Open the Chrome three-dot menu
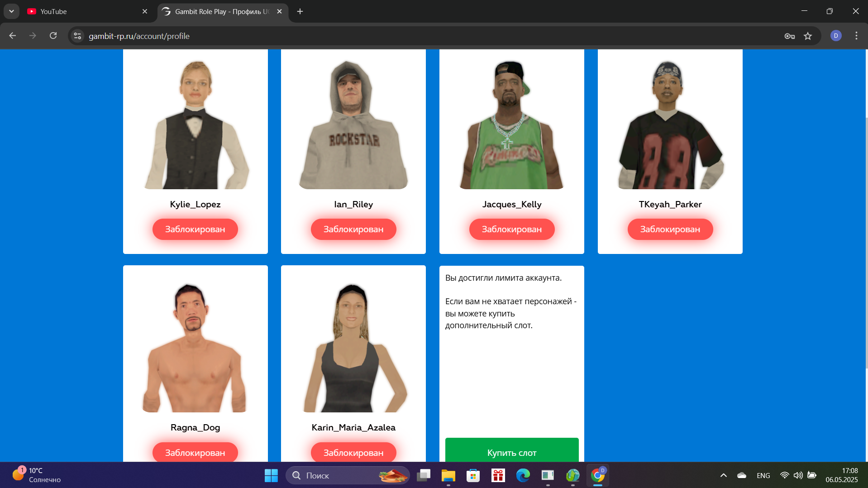The height and width of the screenshot is (488, 868). [x=856, y=36]
